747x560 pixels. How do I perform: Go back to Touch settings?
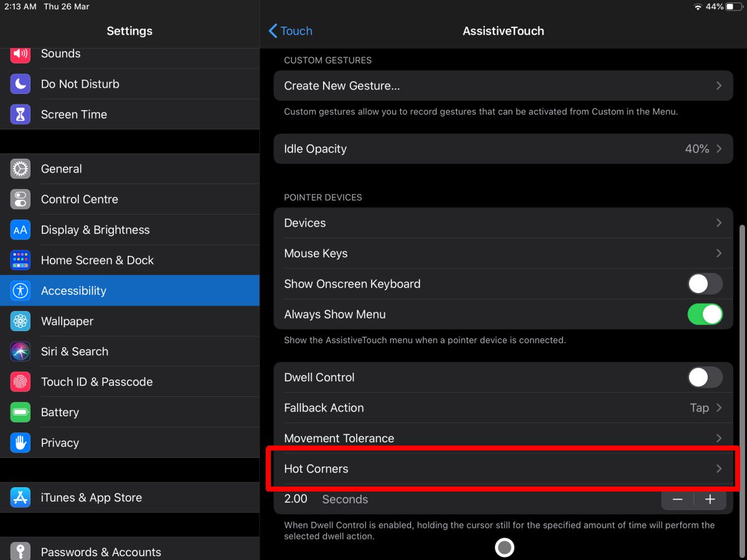[x=290, y=31]
